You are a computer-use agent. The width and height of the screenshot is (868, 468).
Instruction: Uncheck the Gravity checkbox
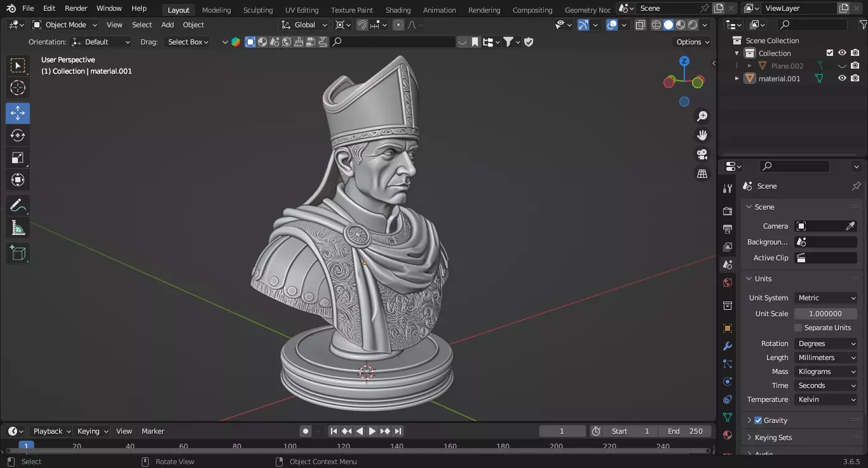[x=757, y=420]
